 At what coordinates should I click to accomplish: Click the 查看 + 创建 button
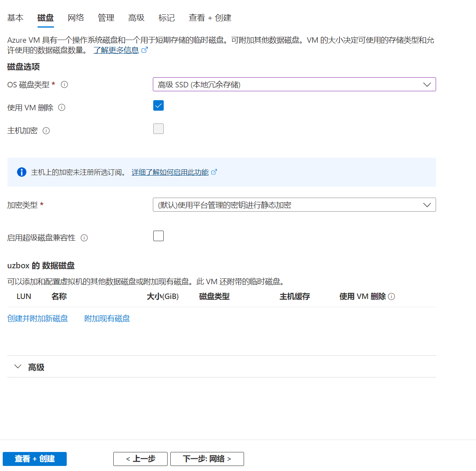coord(35,459)
